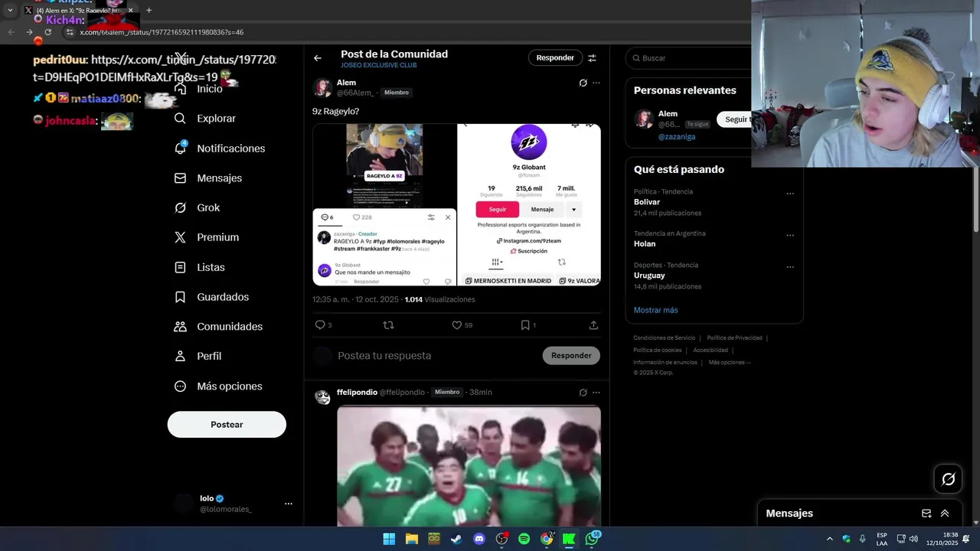Open Perfil in the sidebar
Image resolution: width=980 pixels, height=551 pixels.
[198, 356]
